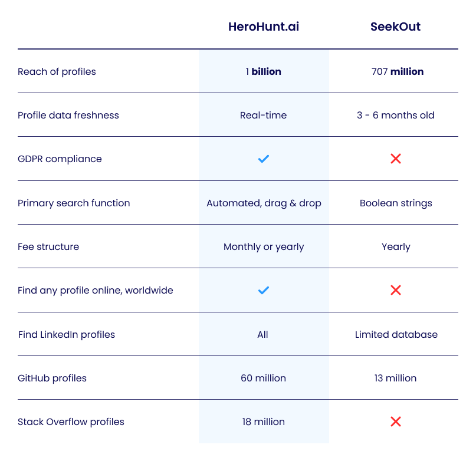Click SeekOut's red cross for finding any profile
Viewport: 476px width, 461px height.
pyautogui.click(x=396, y=290)
